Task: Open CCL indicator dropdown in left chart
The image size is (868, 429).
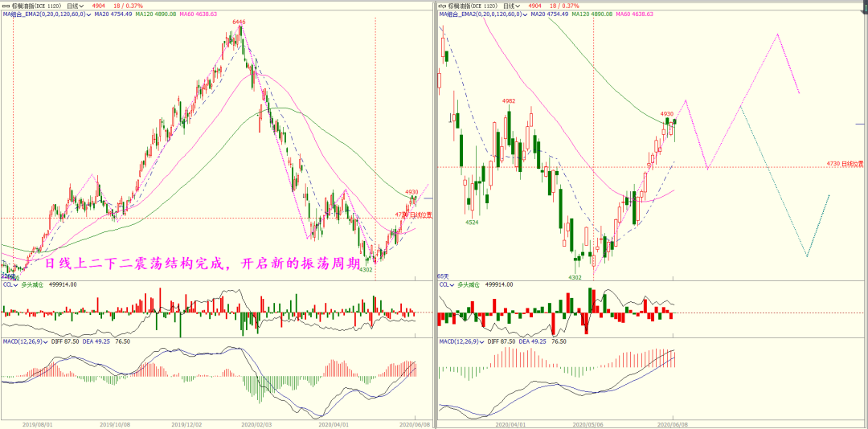Action: 15,284
